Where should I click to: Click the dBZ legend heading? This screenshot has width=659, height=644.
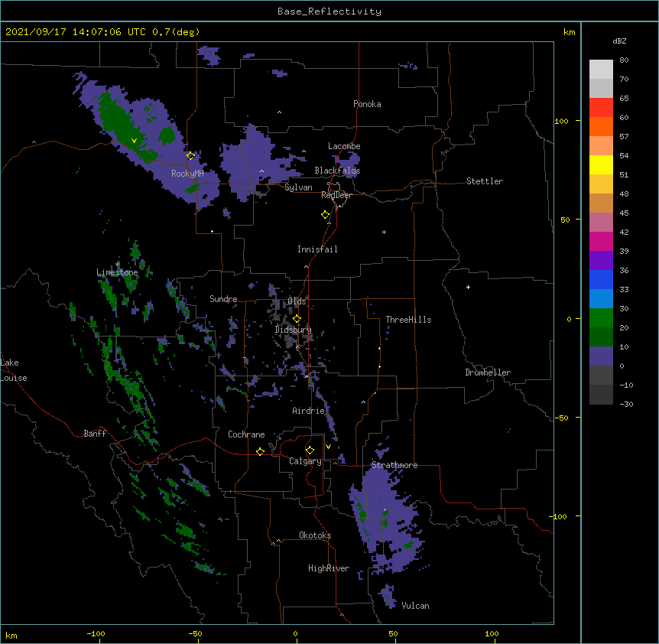coord(619,41)
